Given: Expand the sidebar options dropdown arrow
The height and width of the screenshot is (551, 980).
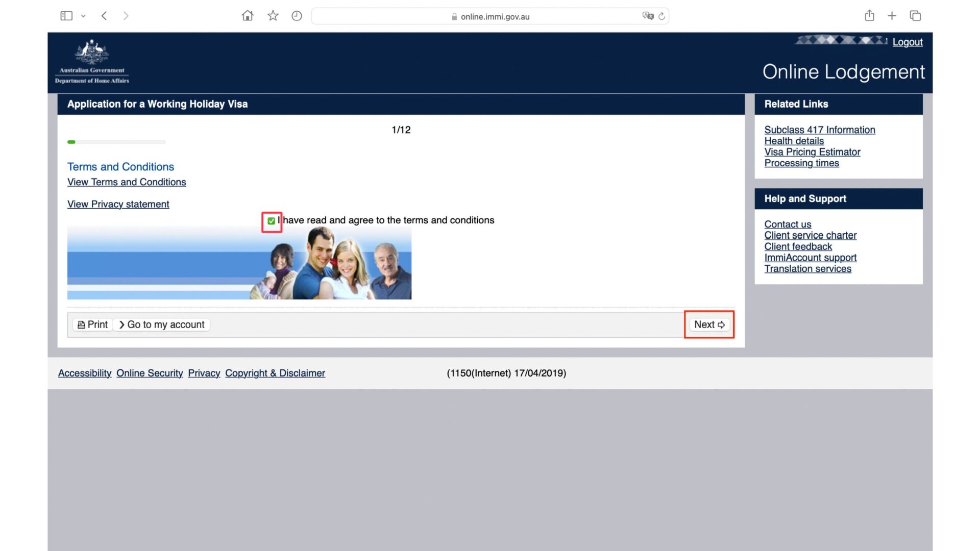Looking at the screenshot, I should point(83,16).
